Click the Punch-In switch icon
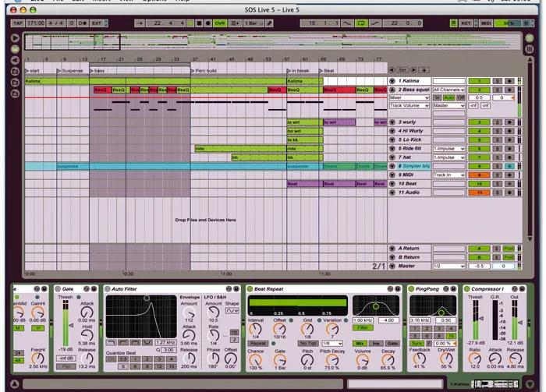This screenshot has height=392, width=546. 346,23
